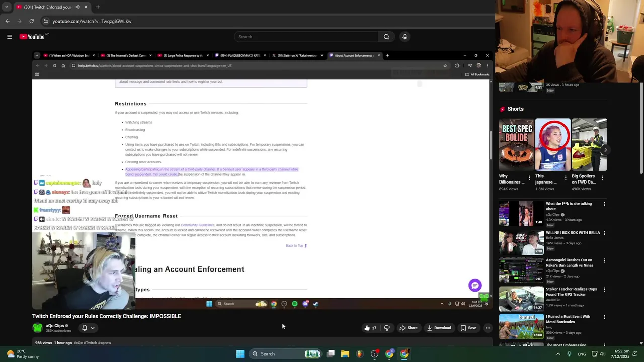Screen dimensions: 644x362
Task: Save the video to playlist
Action: coord(468,328)
